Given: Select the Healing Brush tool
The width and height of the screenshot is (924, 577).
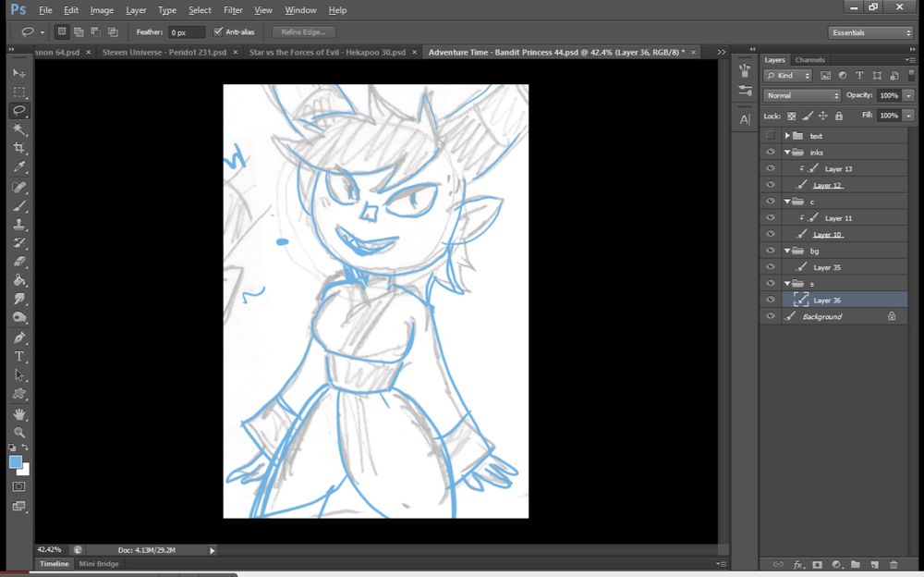Looking at the screenshot, I should (x=18, y=187).
